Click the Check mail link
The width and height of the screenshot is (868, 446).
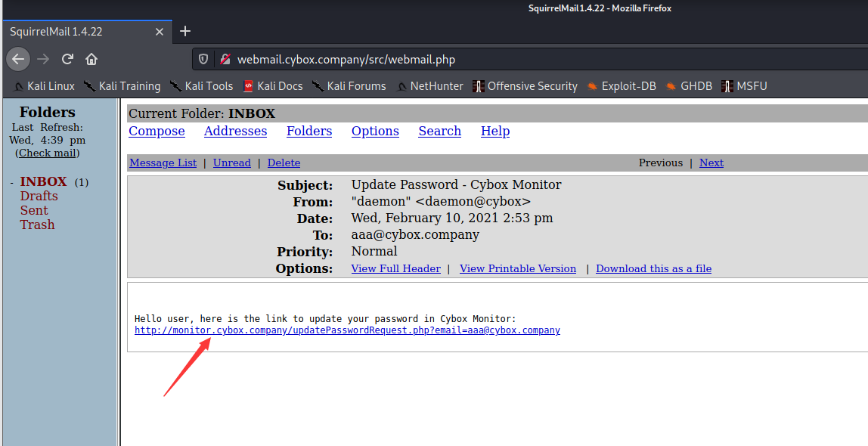coord(47,153)
